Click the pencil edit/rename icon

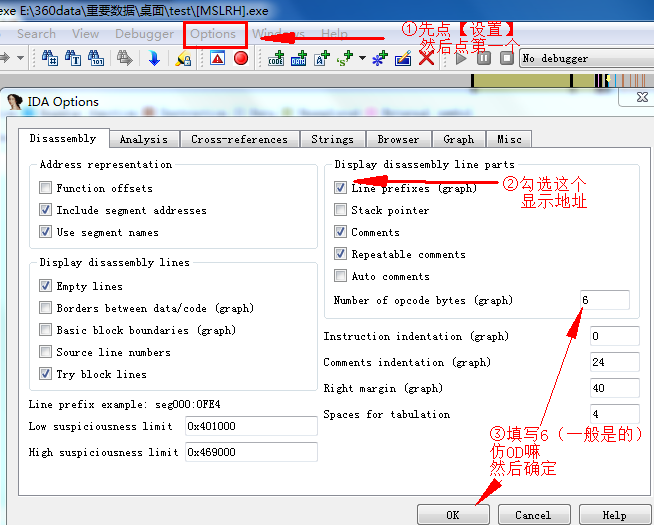403,58
